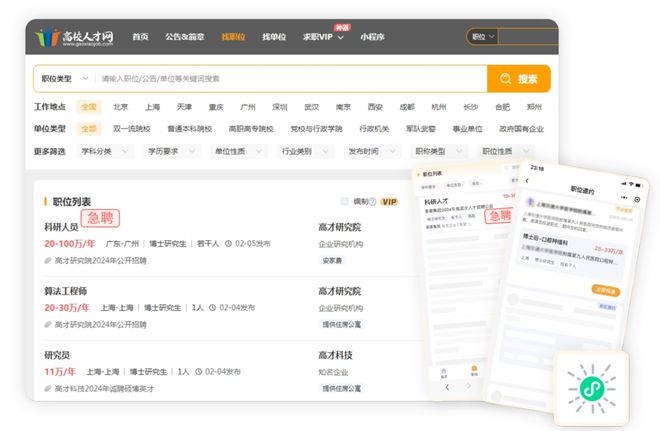Click the 20-100万/年 salary text
Image resolution: width=660 pixels, height=431 pixels.
pyautogui.click(x=69, y=244)
